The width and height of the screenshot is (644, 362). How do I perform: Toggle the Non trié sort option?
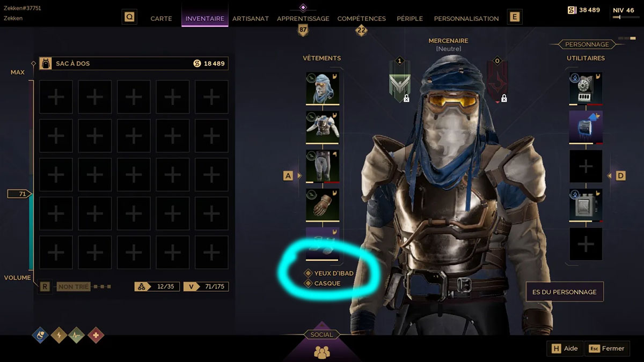coord(73,287)
